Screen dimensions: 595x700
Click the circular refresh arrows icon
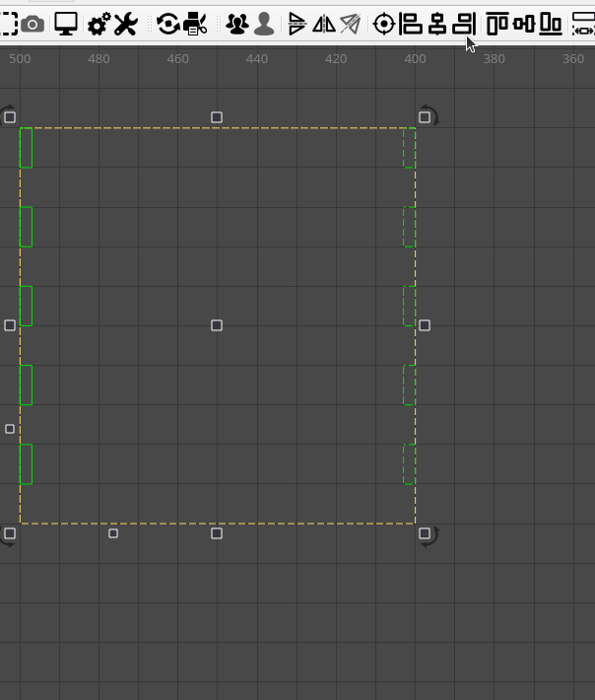click(x=168, y=24)
